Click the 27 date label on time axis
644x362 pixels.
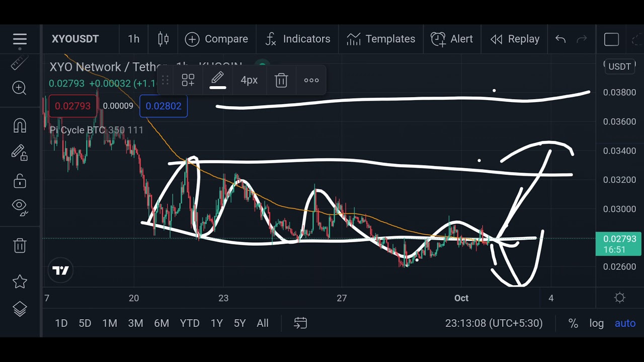tap(342, 298)
